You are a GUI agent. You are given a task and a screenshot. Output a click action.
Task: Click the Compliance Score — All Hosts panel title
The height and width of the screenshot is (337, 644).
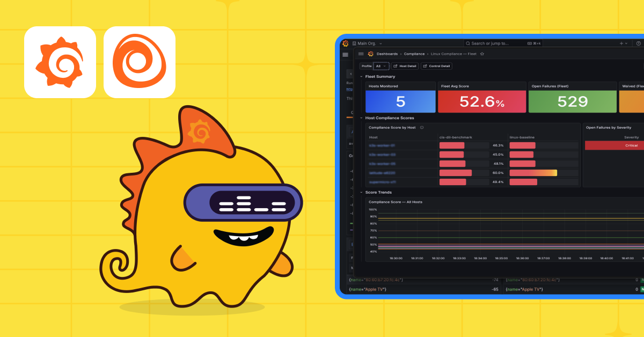click(396, 202)
